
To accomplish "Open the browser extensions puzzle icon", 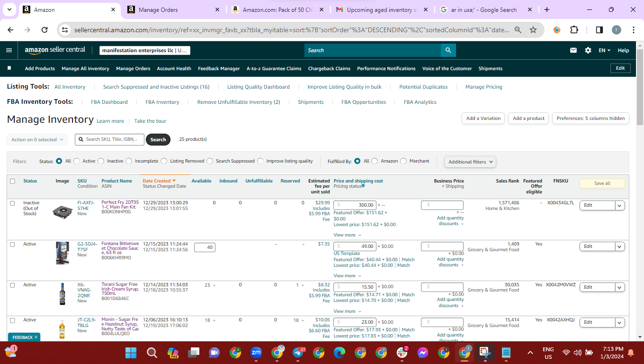I will pyautogui.click(x=574, y=30).
